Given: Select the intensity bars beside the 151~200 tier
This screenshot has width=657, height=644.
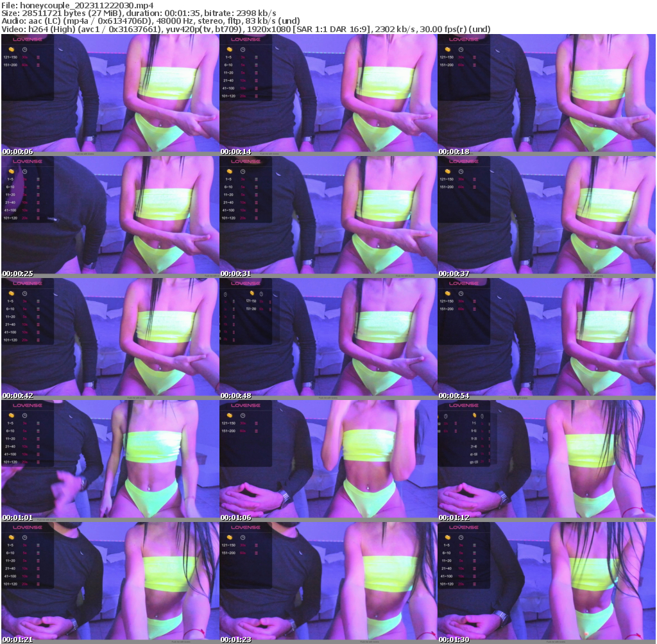Looking at the screenshot, I should pos(38,64).
